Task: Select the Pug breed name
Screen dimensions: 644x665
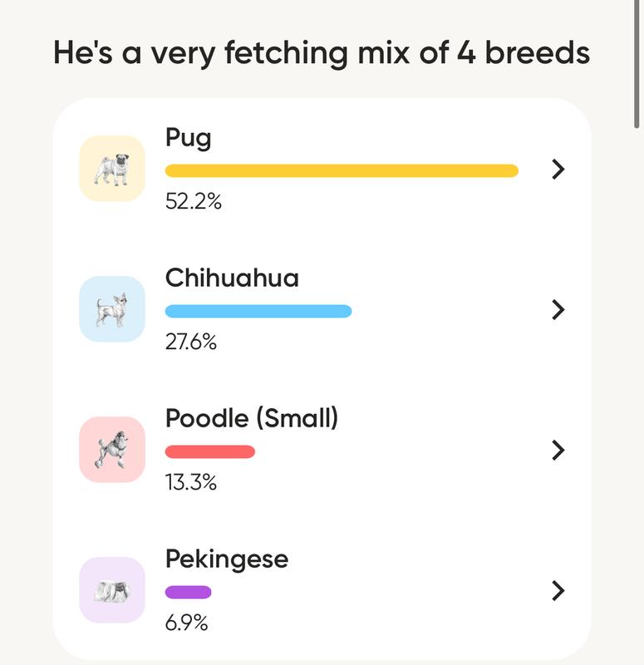Action: [189, 137]
